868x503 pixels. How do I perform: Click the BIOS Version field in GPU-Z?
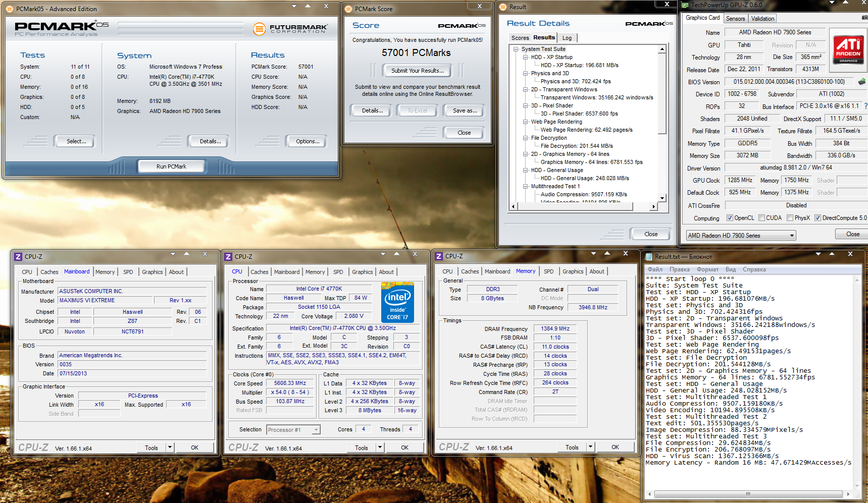click(789, 82)
